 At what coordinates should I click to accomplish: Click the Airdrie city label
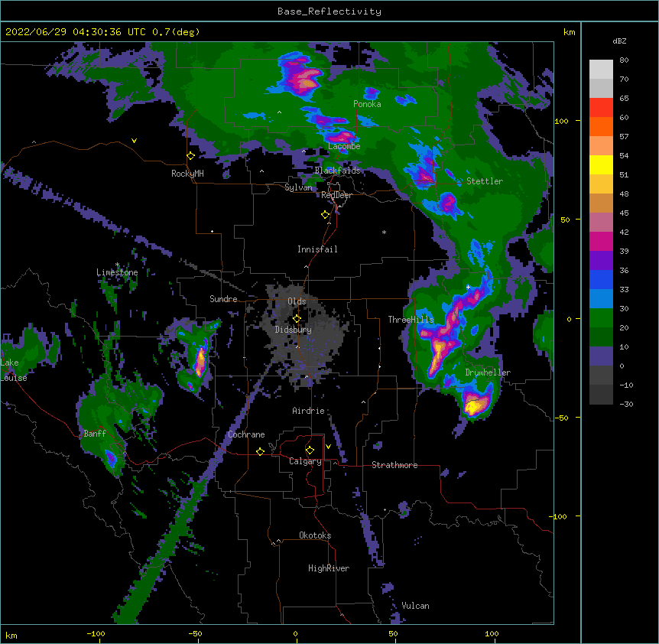point(308,411)
